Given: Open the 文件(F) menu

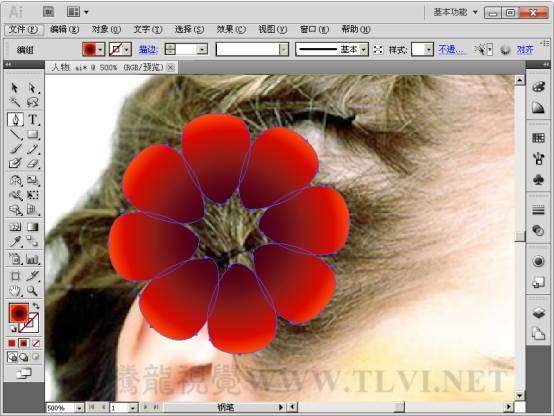Looking at the screenshot, I should [x=23, y=29].
